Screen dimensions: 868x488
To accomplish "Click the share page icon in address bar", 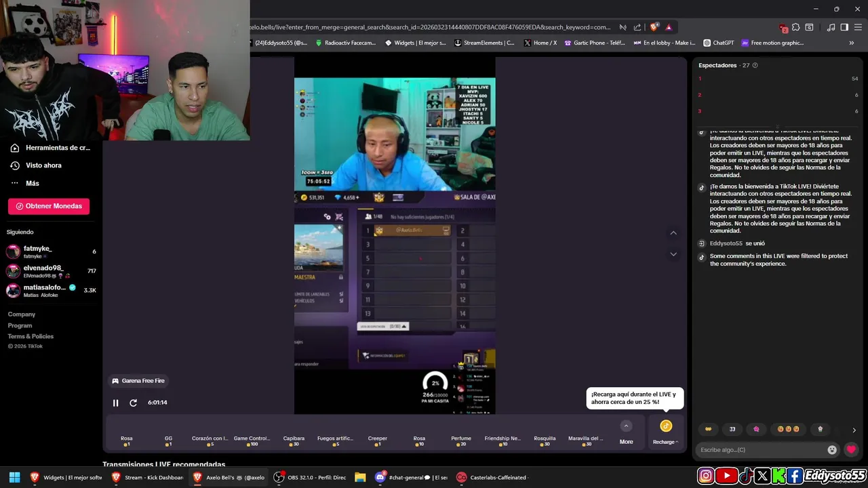I will [637, 27].
